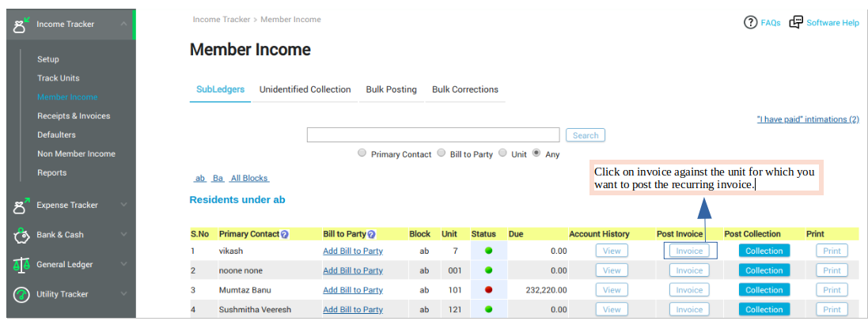The image size is (868, 321).
Task: Click Add Bill to Party for noone none
Action: coord(353,270)
